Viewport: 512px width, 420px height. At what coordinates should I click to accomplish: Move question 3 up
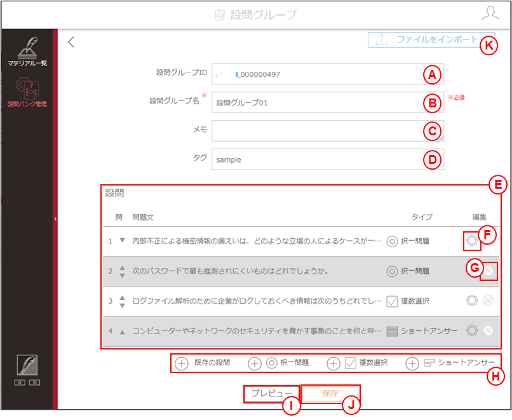coord(123,297)
